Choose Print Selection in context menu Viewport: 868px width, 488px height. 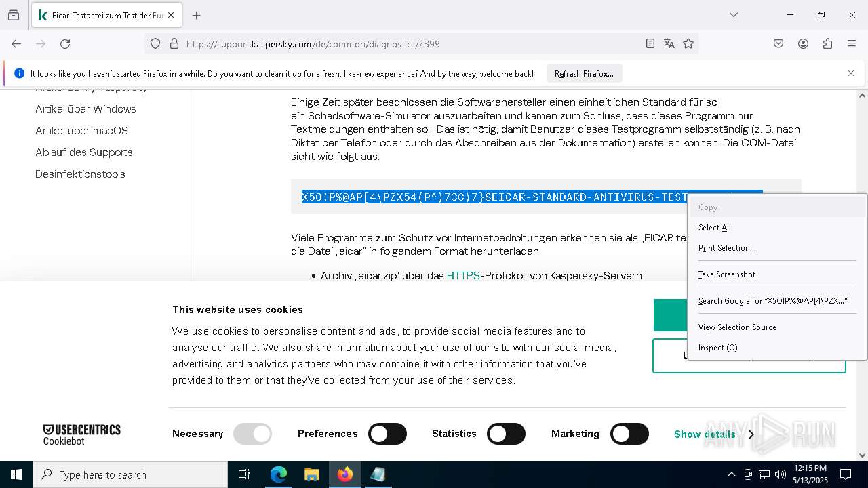[x=777, y=248]
